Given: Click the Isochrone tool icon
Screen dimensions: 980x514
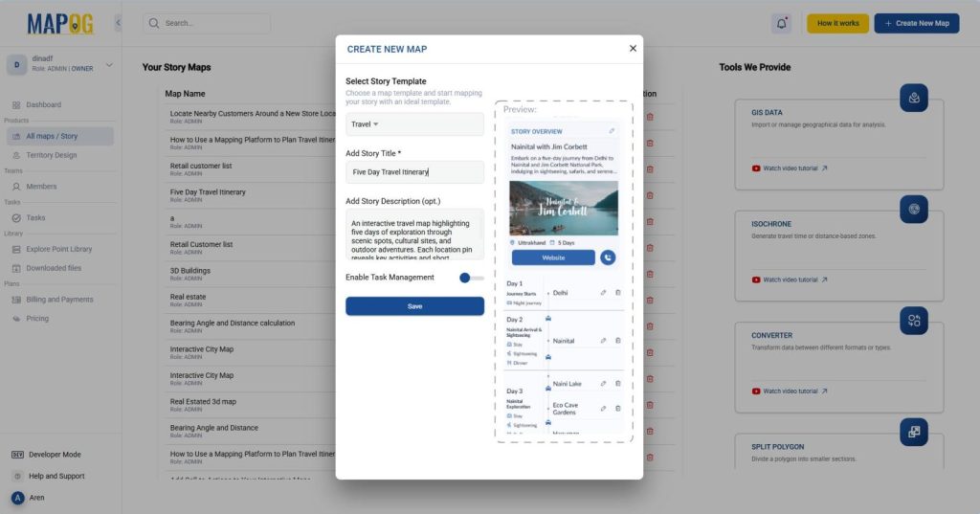Looking at the screenshot, I should (914, 209).
